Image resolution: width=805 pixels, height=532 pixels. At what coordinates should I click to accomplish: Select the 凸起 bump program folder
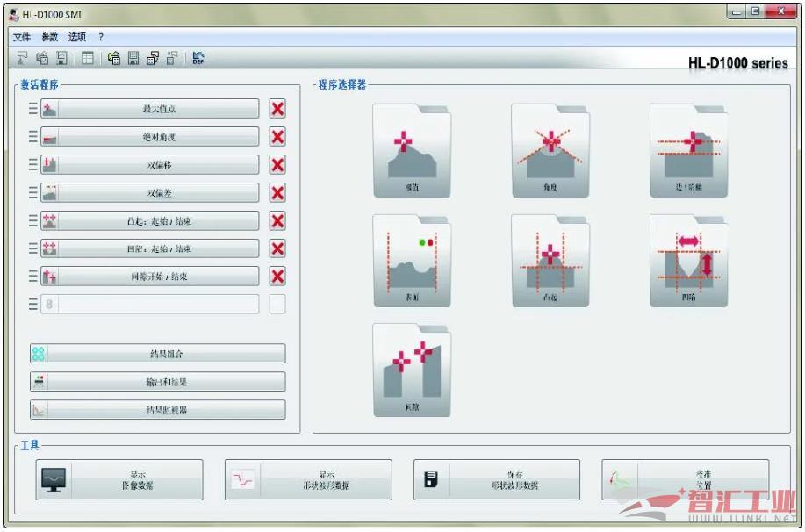(x=550, y=261)
